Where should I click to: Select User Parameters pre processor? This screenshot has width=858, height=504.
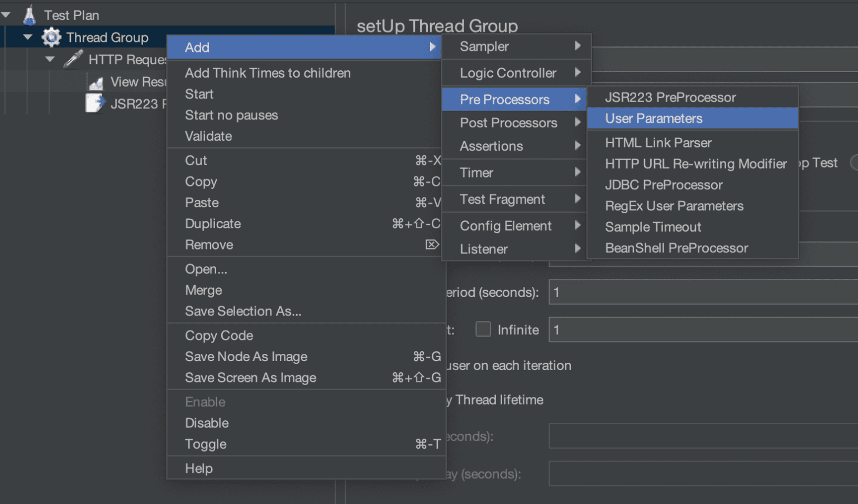(x=654, y=118)
